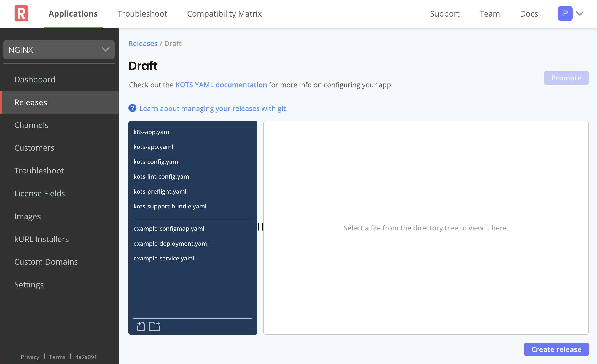Select kots-support-bundle.yaml file
This screenshot has height=364, width=597.
click(170, 206)
